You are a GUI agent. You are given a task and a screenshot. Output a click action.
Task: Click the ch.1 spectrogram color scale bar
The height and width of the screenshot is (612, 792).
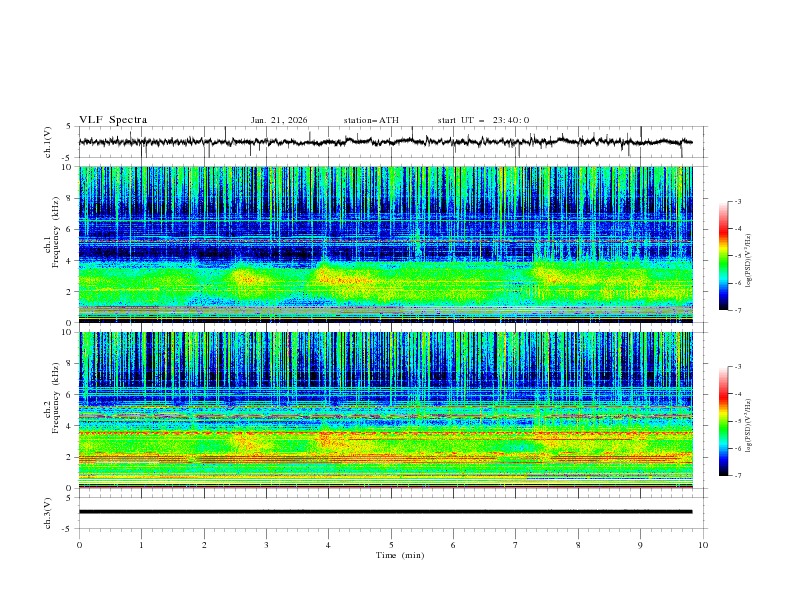[723, 256]
